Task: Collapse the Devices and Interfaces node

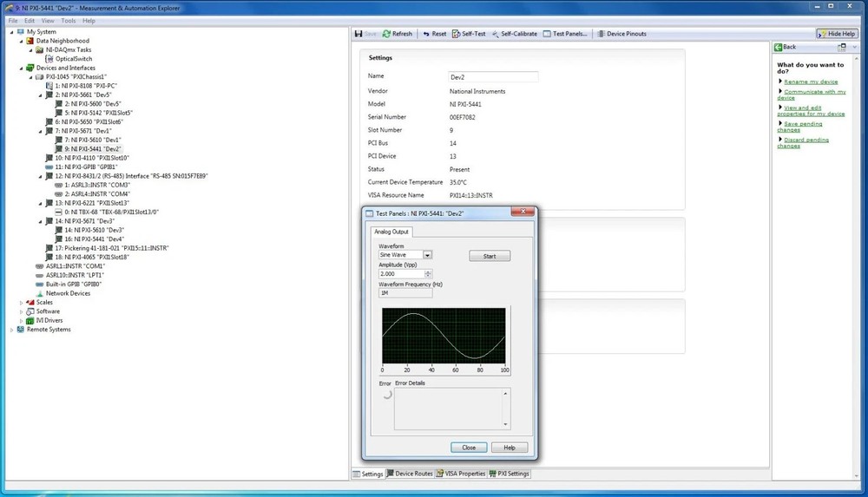Action: pos(21,68)
